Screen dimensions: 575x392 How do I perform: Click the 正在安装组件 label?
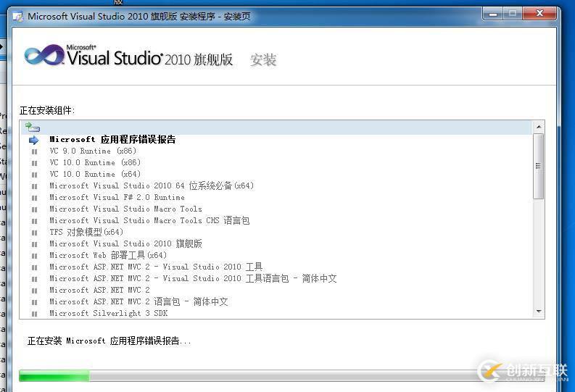[x=47, y=110]
